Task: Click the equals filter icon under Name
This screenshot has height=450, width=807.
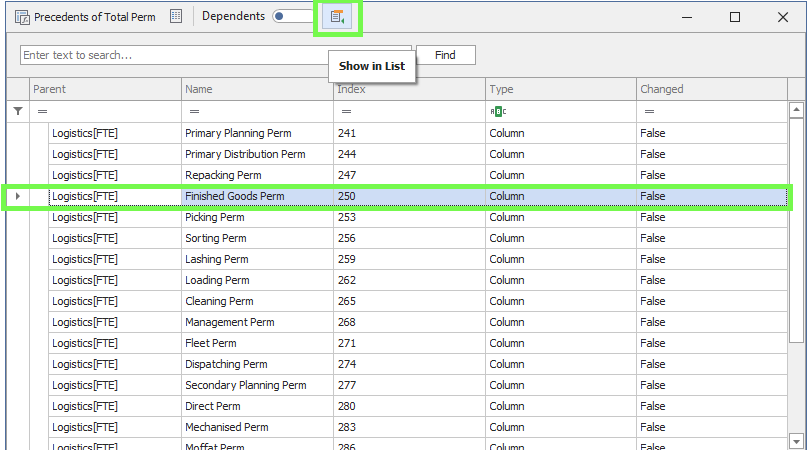Action: 194,111
